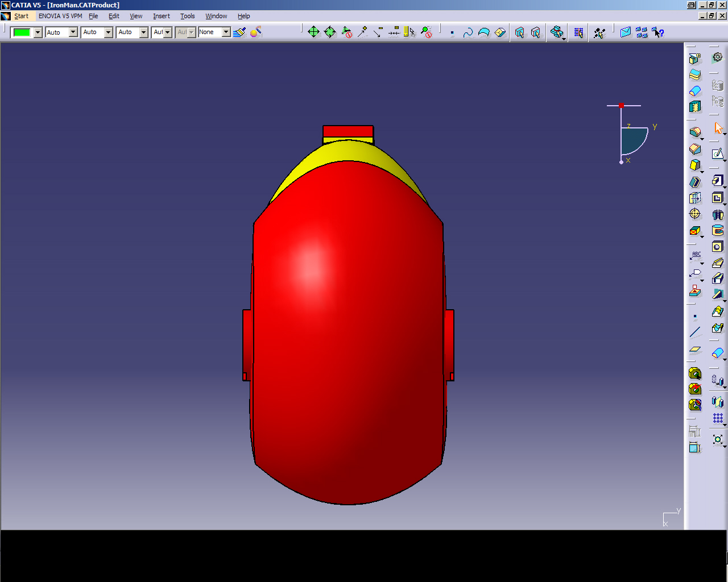Select the Rectangular Pattern grid icon
Image resolution: width=728 pixels, height=582 pixels.
click(718, 418)
